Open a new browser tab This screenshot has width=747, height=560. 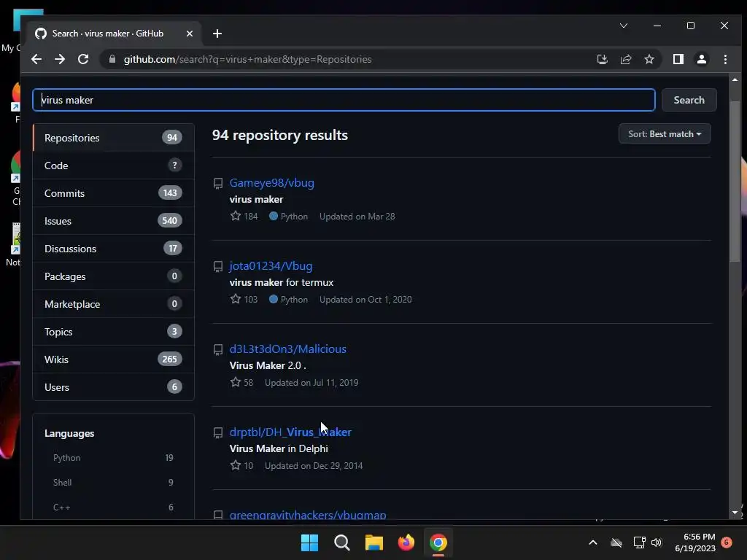217,34
